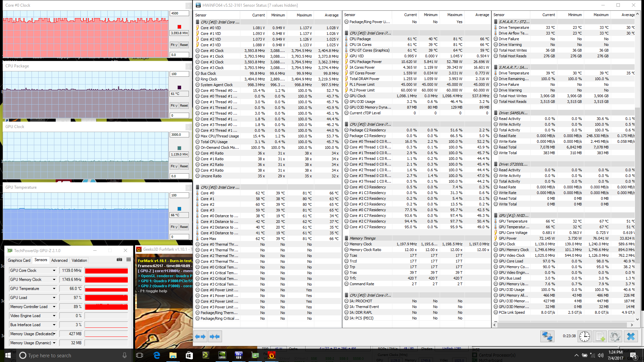Switch to the Graphics Card tab in GPU-Z
This screenshot has height=362, width=644.
(19, 260)
